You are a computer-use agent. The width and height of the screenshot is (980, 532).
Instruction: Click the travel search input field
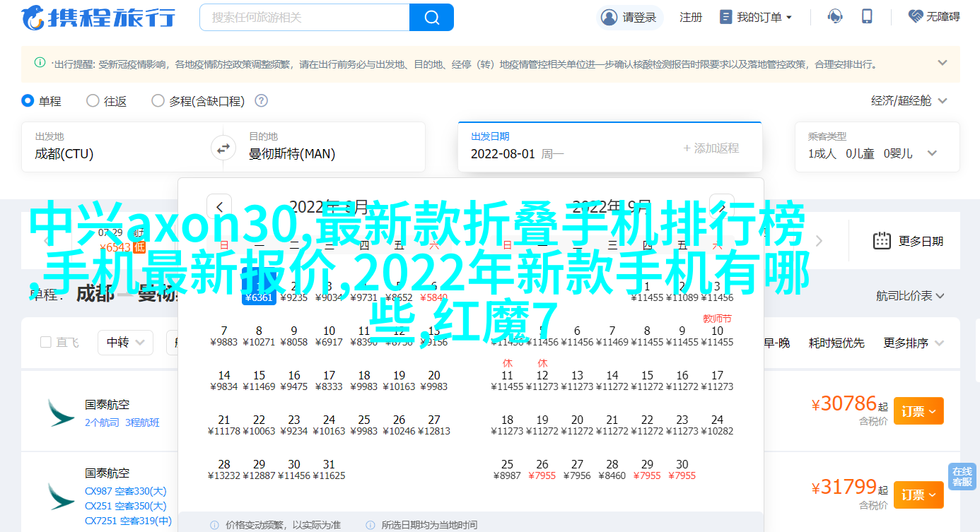tap(305, 17)
